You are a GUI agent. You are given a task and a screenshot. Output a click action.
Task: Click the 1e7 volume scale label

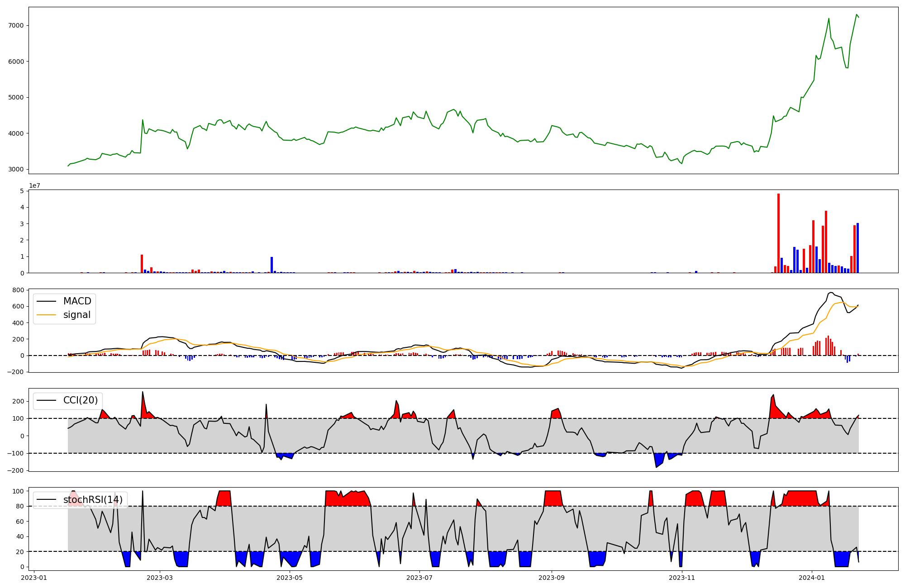[x=34, y=186]
